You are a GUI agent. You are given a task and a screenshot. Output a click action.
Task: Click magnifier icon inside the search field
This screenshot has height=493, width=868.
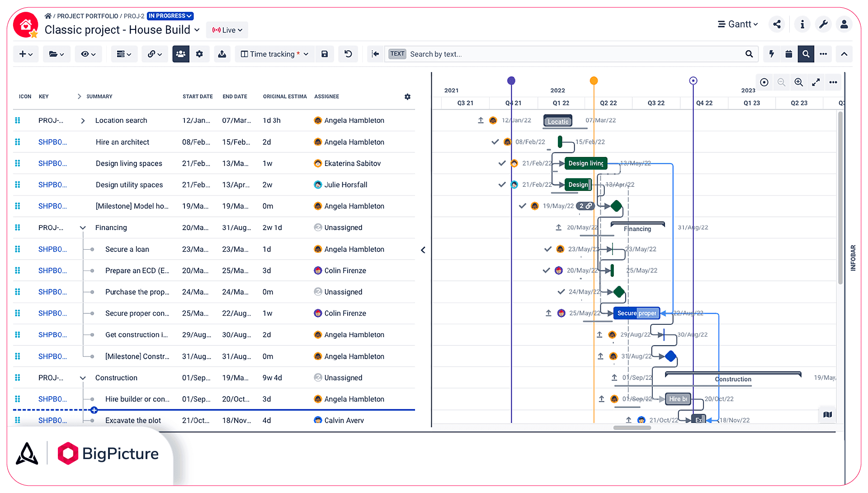click(749, 54)
